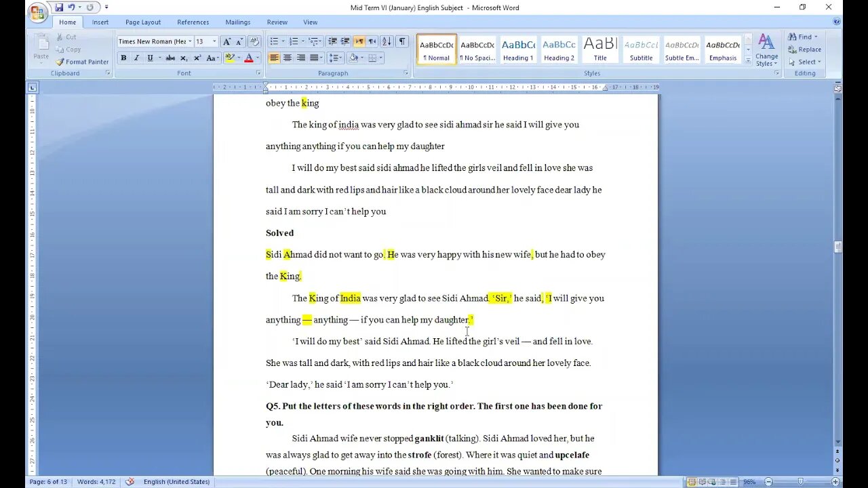
Task: Open Word Help question mark
Action: (x=836, y=22)
